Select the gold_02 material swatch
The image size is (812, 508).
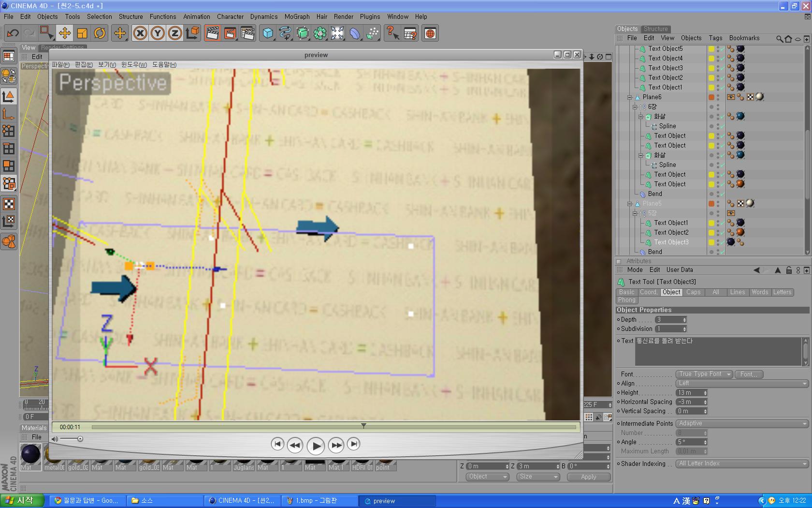click(77, 459)
